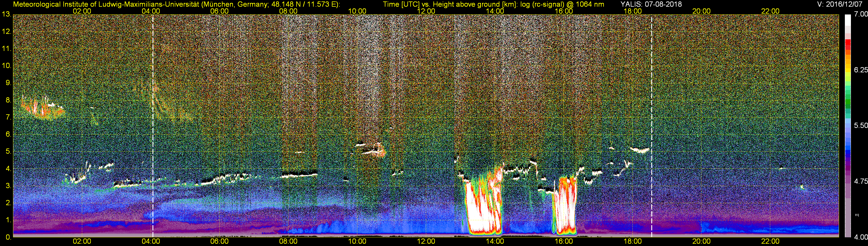The height and width of the screenshot is (246, 868).
Task: Click the '04:00' label on the top time axis
Action: 151,11
